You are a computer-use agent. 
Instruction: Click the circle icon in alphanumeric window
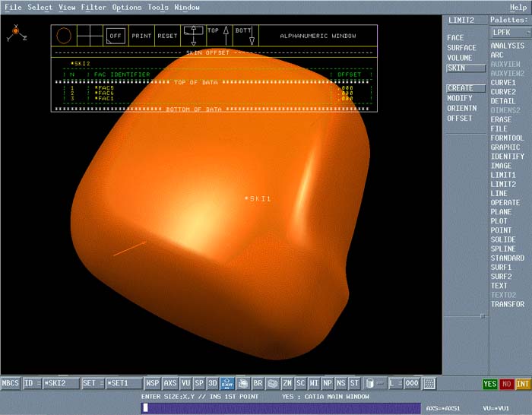click(65, 36)
